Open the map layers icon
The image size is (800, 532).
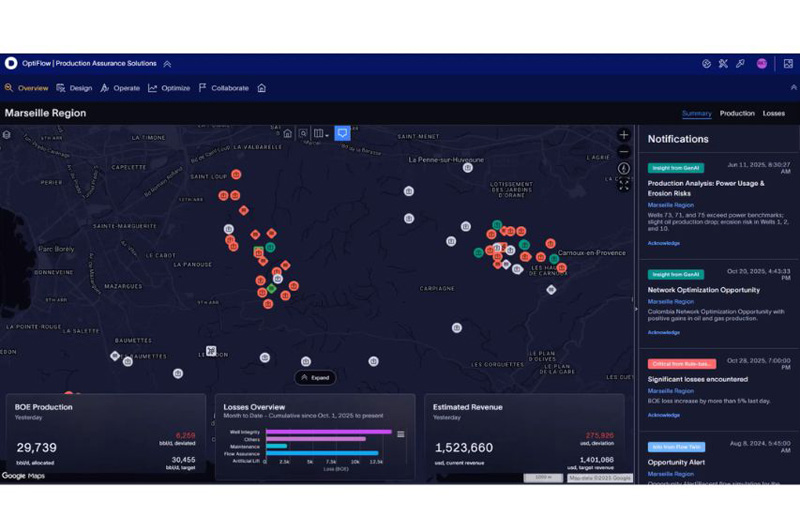7,135
